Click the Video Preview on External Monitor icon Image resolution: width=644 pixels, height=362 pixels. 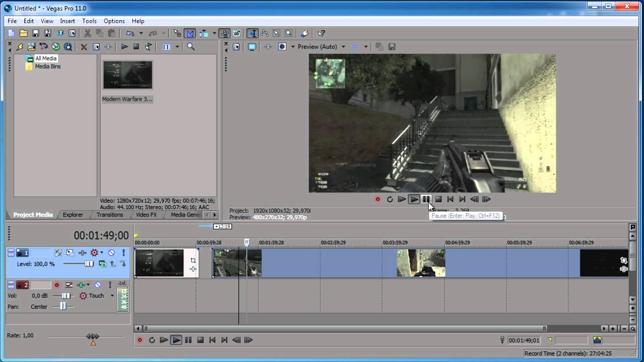pos(252,47)
